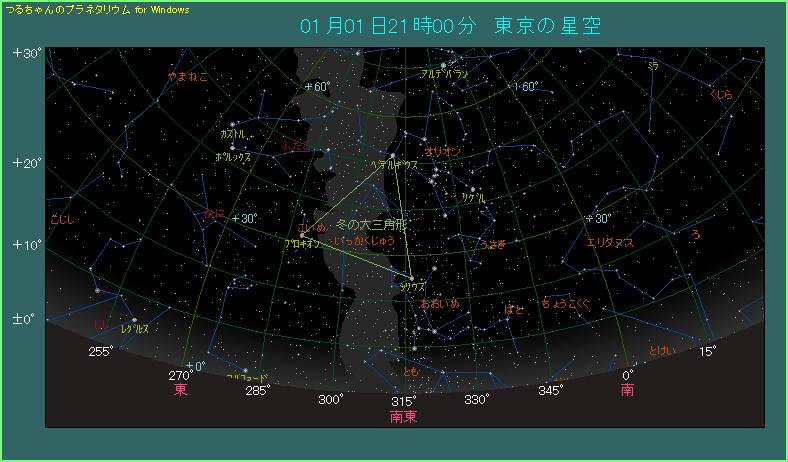Click the Aldebaran (アルデバラン) star
The width and height of the screenshot is (788, 462).
(x=443, y=66)
